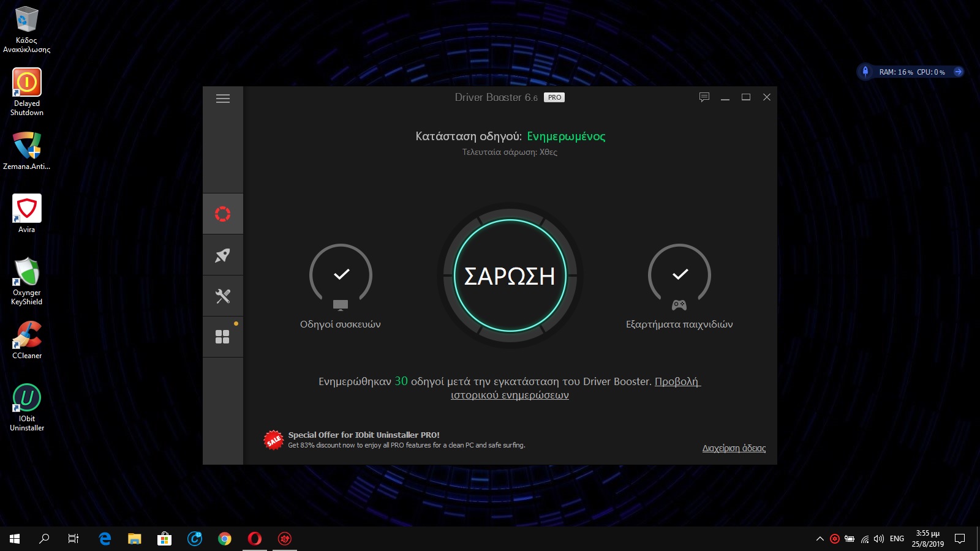
Task: Click the 'RAM: 16%' reading on the widget
Action: (896, 72)
